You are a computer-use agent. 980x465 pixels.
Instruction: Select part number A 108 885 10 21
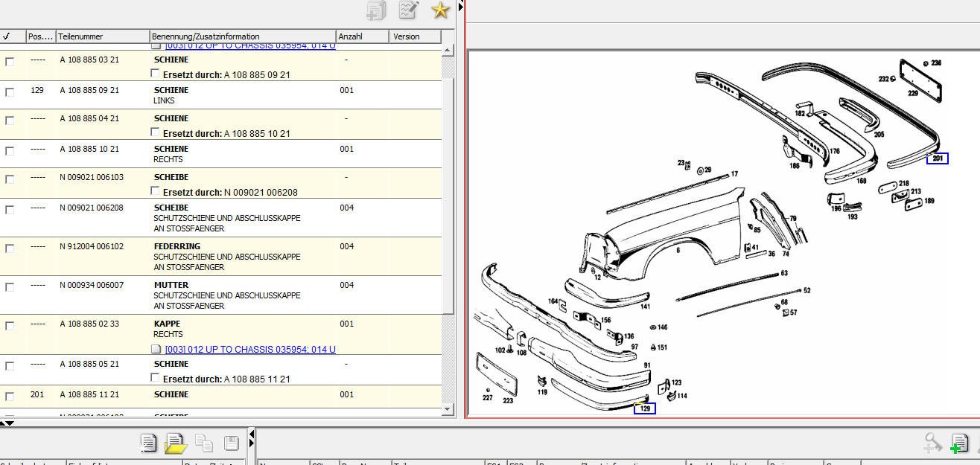[x=89, y=149]
